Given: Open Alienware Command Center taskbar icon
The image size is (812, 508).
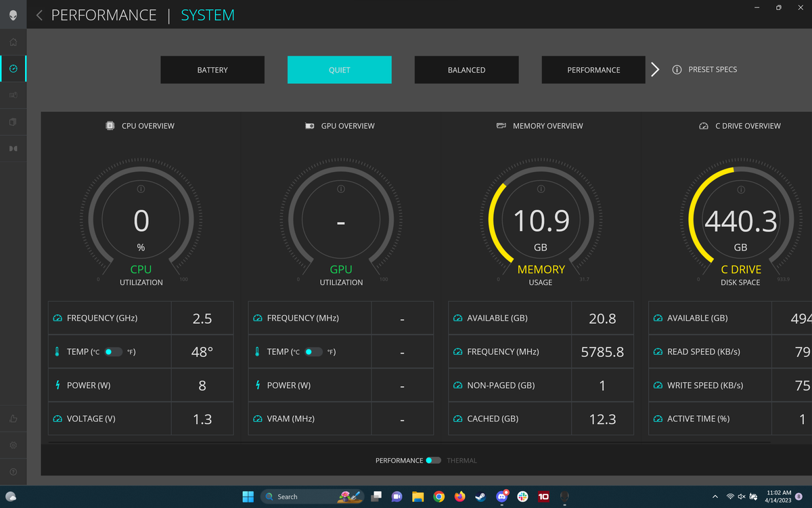Looking at the screenshot, I should [564, 496].
